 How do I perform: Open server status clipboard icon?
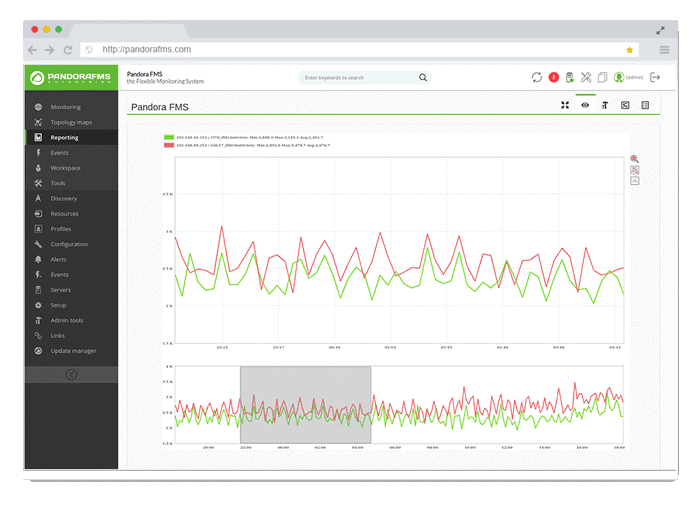[x=570, y=77]
